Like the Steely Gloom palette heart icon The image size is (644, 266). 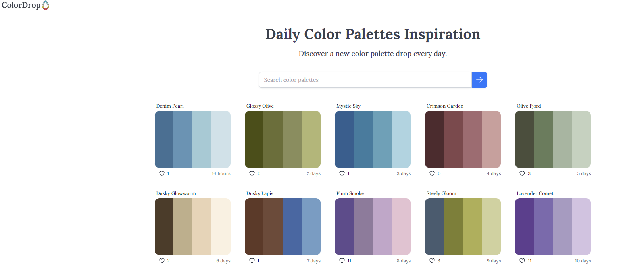pos(432,261)
